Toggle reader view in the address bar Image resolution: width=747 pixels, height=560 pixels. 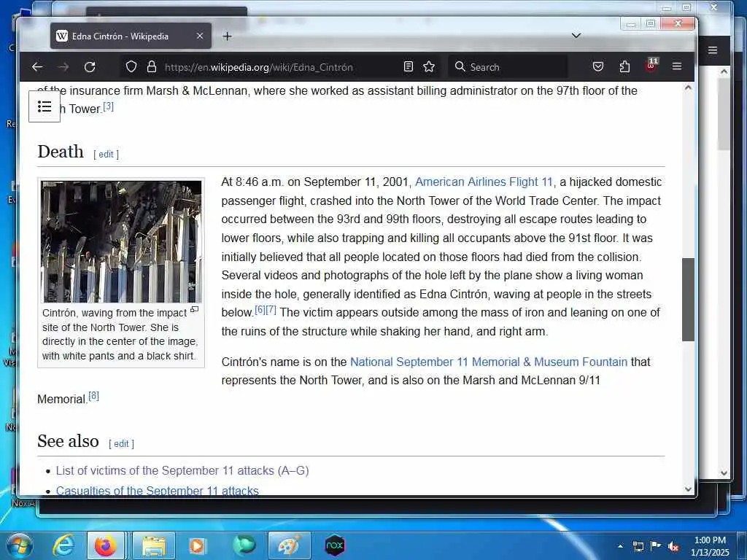(x=409, y=66)
